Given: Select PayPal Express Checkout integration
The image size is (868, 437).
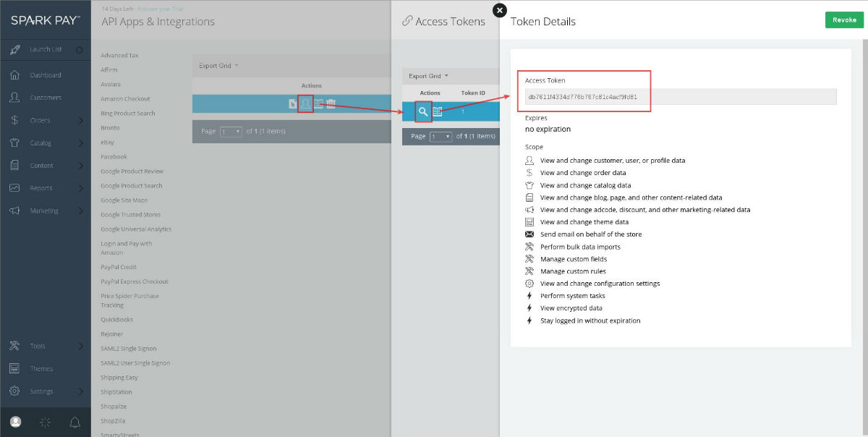Looking at the screenshot, I should click(135, 281).
